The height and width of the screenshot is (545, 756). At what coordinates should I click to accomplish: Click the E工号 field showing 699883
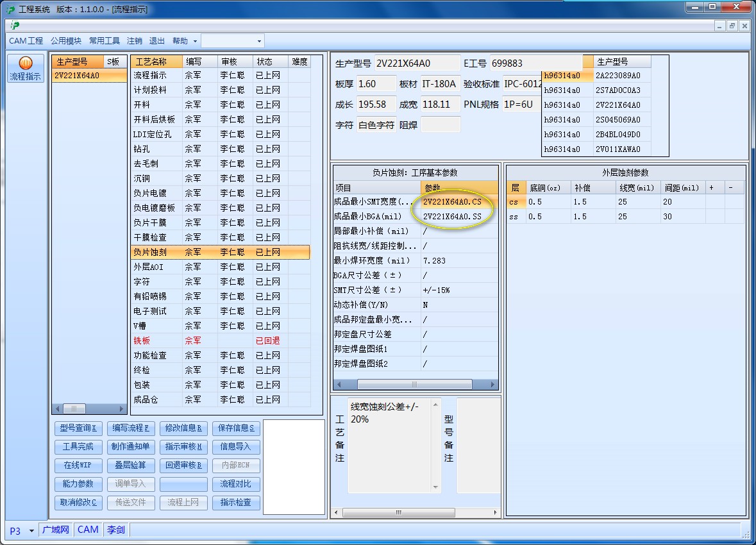(536, 63)
